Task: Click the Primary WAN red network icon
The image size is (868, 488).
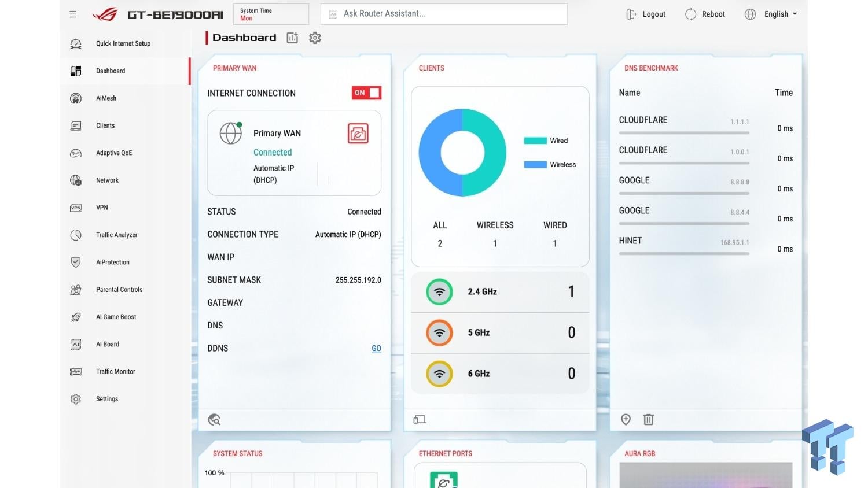Action: [x=358, y=134]
